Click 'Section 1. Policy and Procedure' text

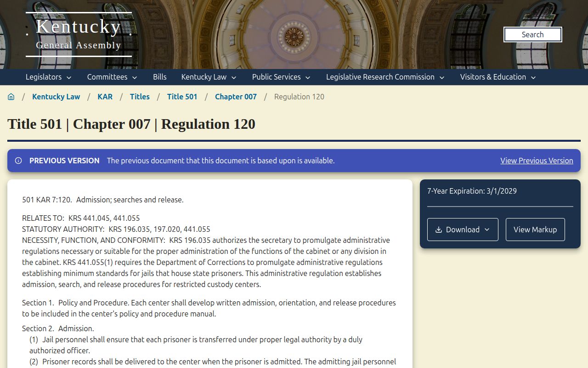[76, 303]
